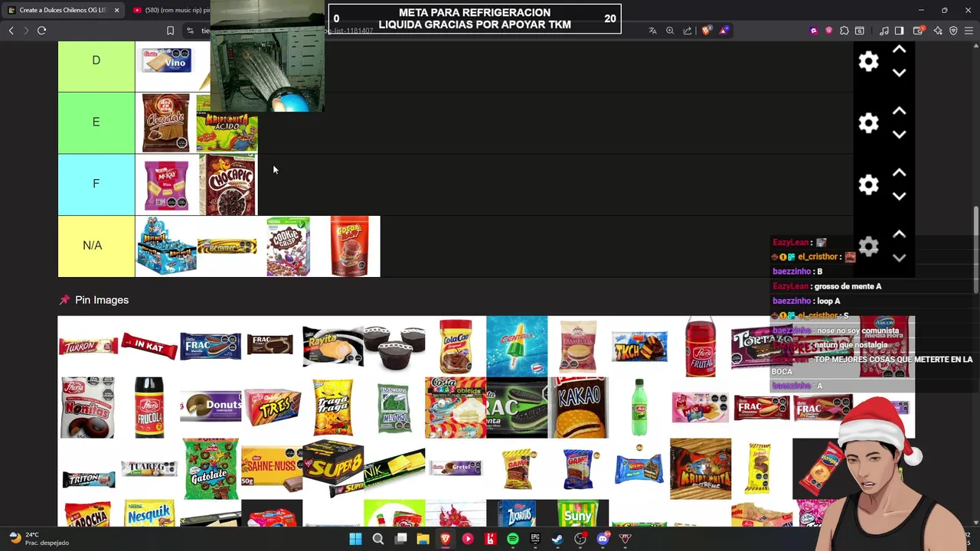Move tier E row down

(900, 134)
